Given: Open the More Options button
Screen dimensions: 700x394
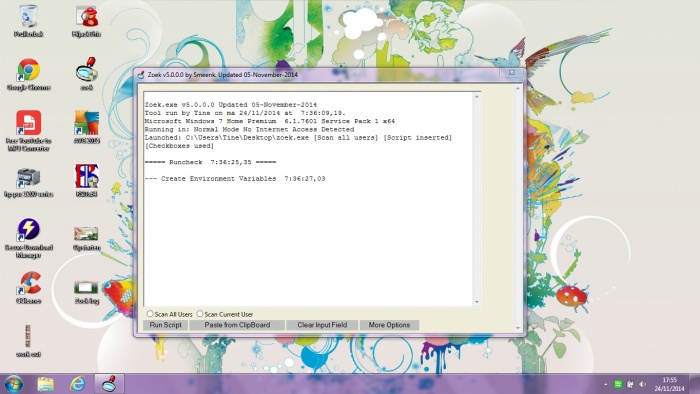Looking at the screenshot, I should tap(389, 325).
